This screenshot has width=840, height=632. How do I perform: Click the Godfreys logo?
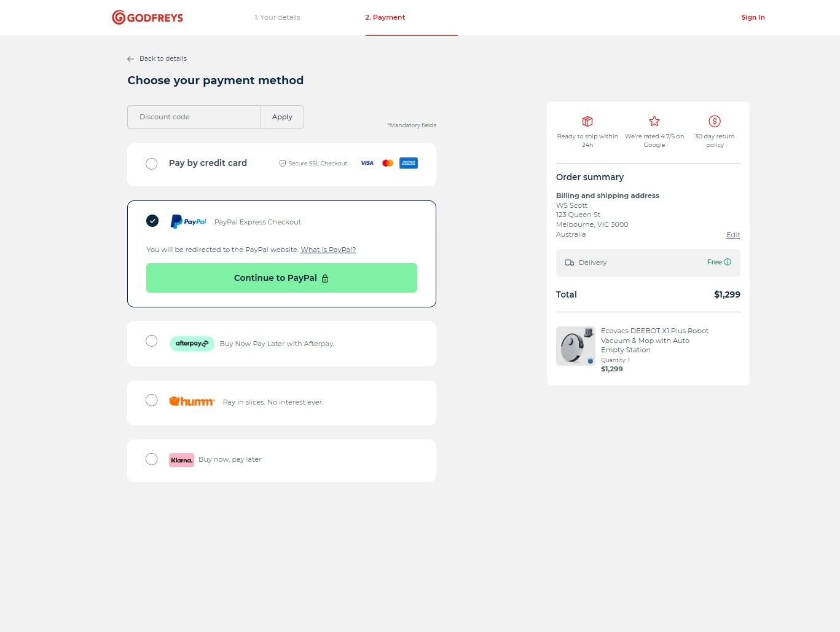(x=147, y=17)
